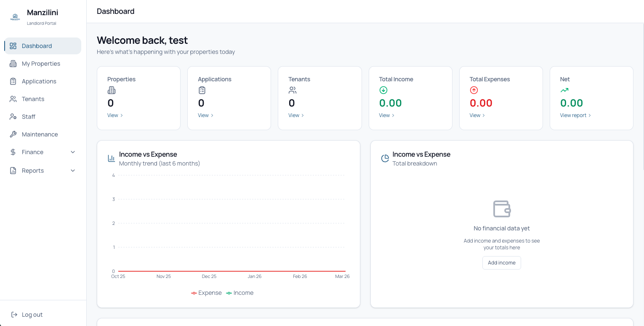Click the Manzilini logo icon
Viewport: 644px width, 326px height.
tap(15, 17)
